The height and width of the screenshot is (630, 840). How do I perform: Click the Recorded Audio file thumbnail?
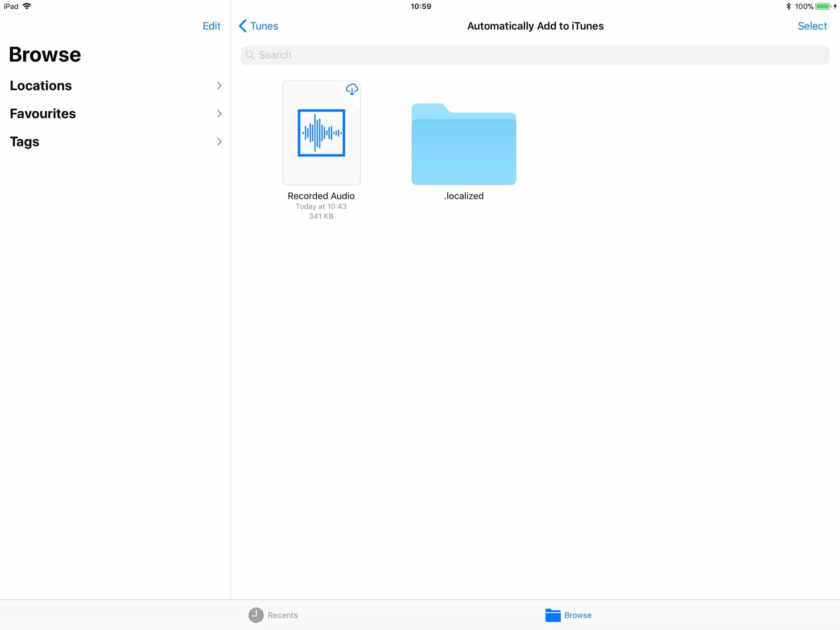click(321, 132)
